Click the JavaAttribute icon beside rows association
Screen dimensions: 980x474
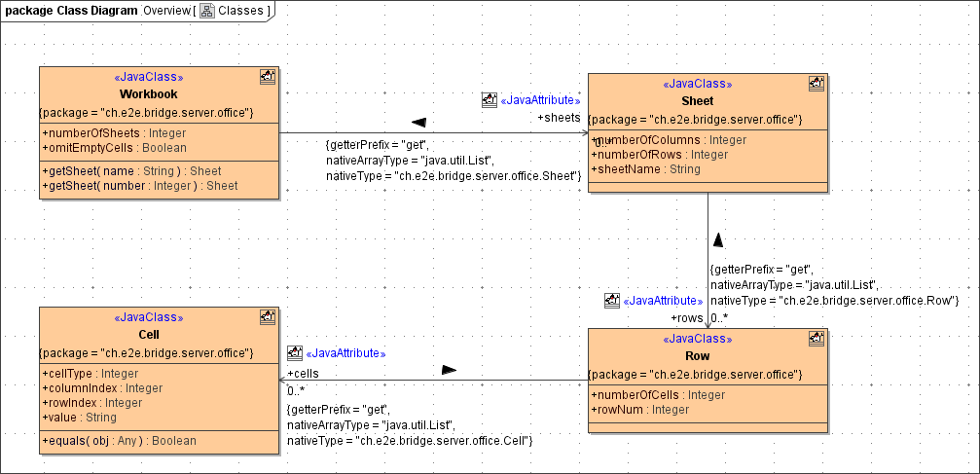click(612, 301)
